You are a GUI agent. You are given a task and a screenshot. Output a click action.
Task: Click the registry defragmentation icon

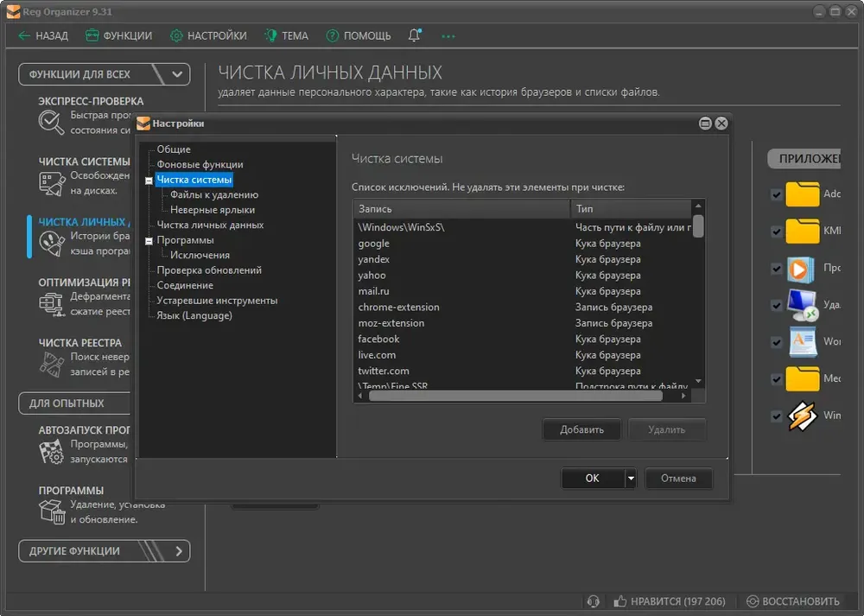coord(51,303)
